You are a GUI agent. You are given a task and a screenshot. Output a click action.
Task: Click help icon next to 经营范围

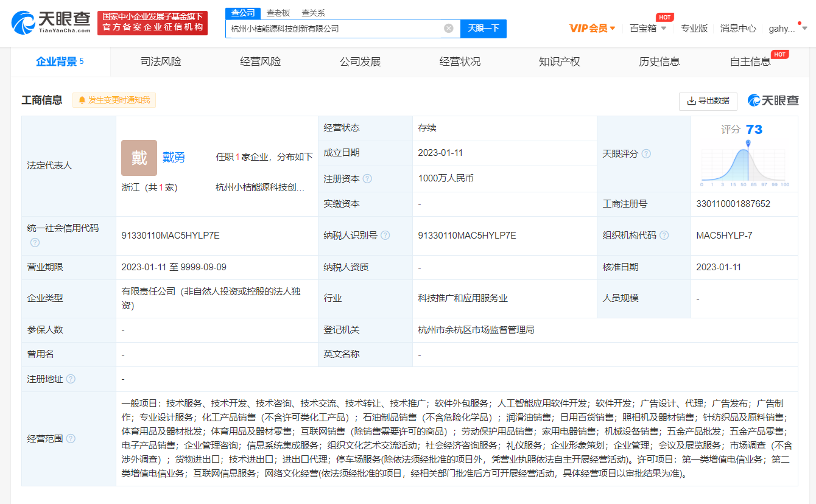(71, 439)
